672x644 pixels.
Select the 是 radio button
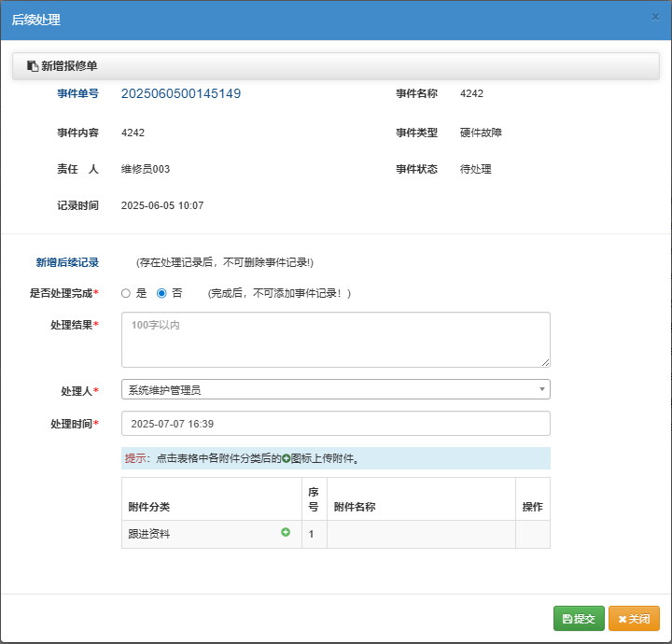pyautogui.click(x=126, y=293)
